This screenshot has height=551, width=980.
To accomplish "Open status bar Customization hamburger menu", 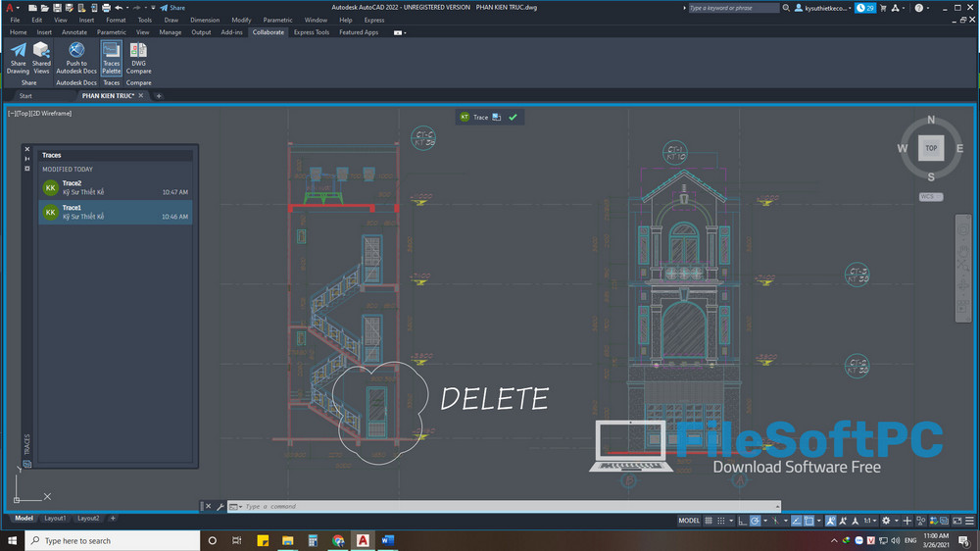I will click(969, 521).
